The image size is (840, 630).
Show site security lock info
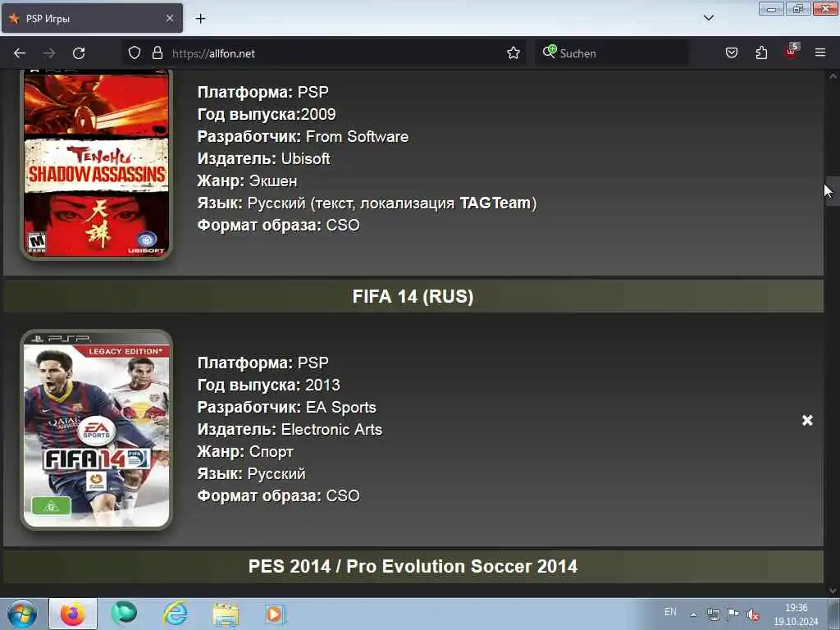(x=157, y=52)
